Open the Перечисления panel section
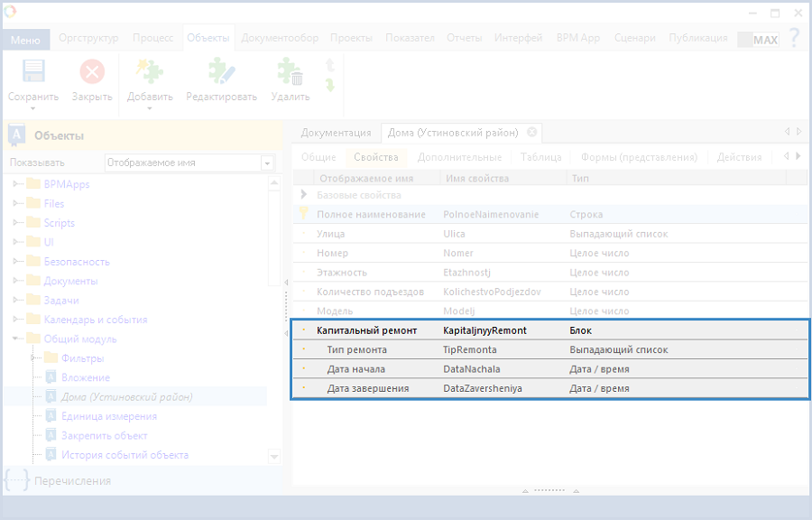 pyautogui.click(x=72, y=480)
